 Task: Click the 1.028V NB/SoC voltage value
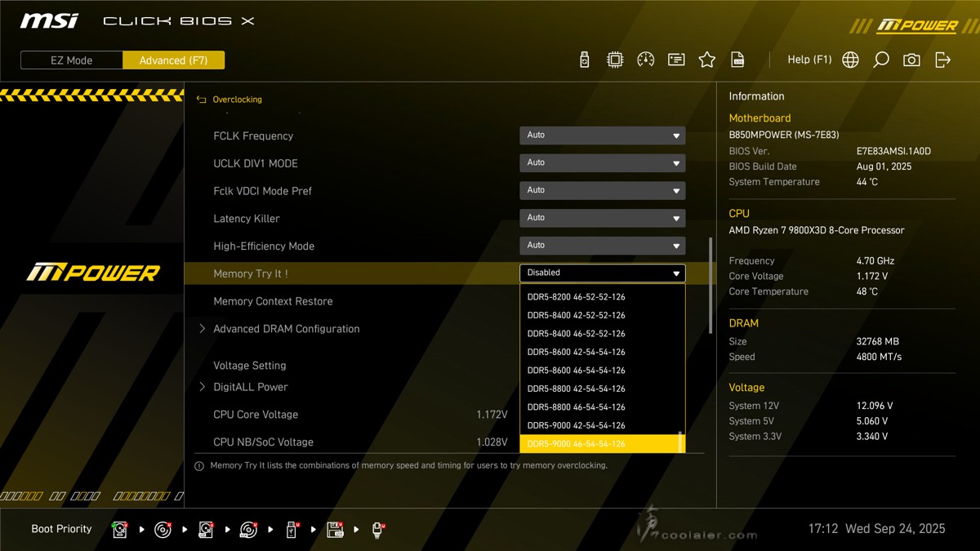click(492, 442)
